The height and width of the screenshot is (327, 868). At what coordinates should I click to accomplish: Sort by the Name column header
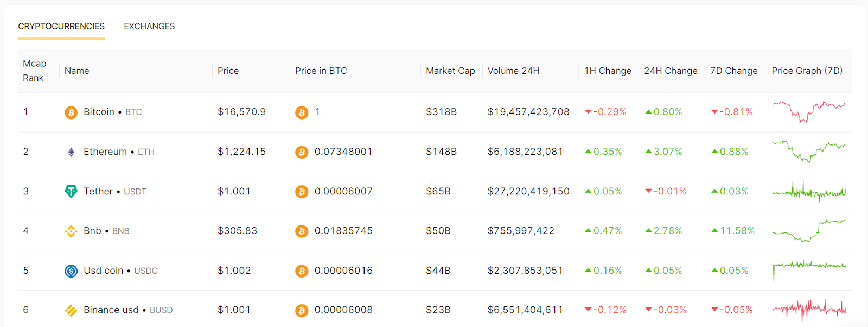tap(77, 71)
